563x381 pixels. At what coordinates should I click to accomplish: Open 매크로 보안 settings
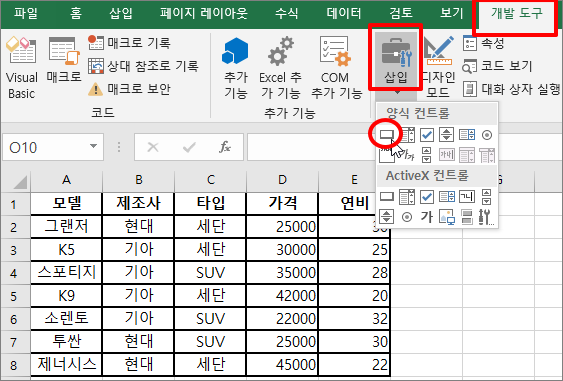tap(129, 89)
